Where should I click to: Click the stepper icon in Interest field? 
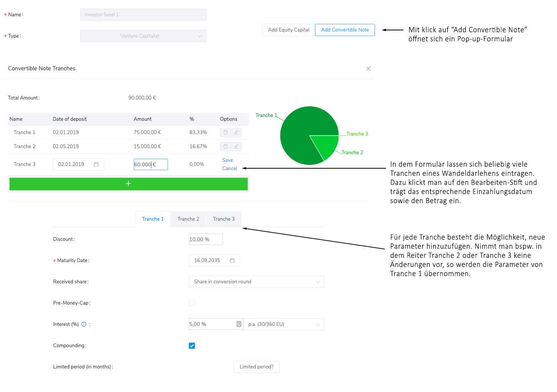coord(239,324)
